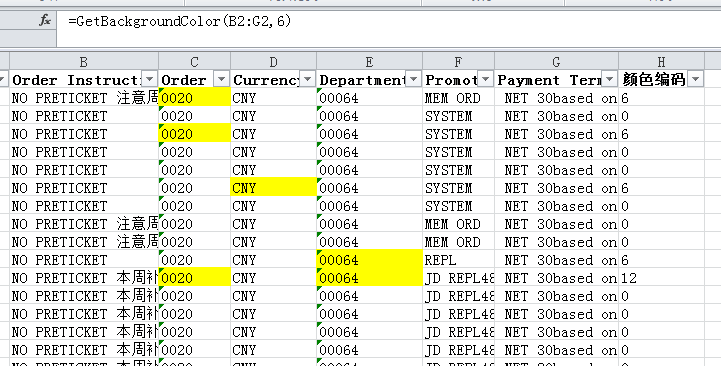Select column E header

point(369,61)
